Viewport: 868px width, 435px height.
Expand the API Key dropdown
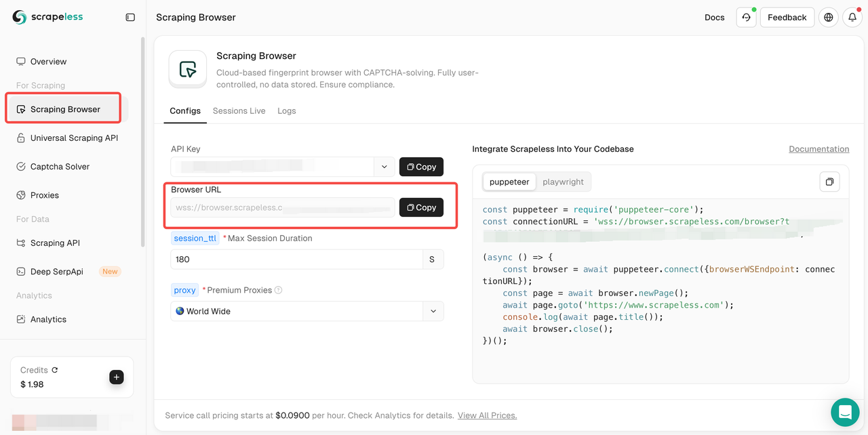click(x=384, y=167)
